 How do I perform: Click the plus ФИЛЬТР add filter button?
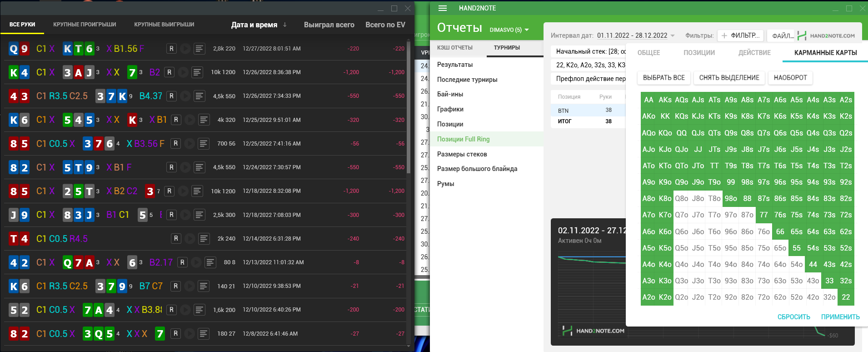(740, 35)
